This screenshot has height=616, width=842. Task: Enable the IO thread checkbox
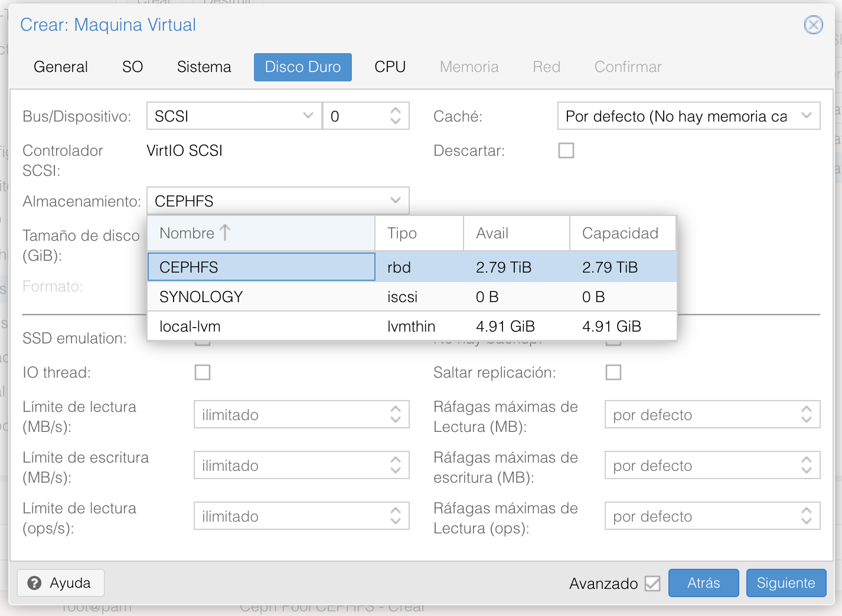click(x=203, y=372)
